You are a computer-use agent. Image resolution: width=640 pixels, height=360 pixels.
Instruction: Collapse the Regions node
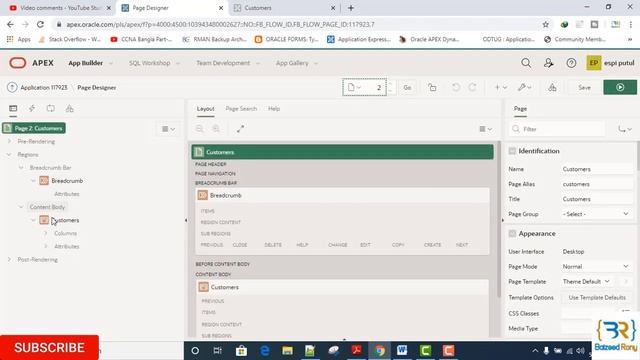(x=9, y=154)
